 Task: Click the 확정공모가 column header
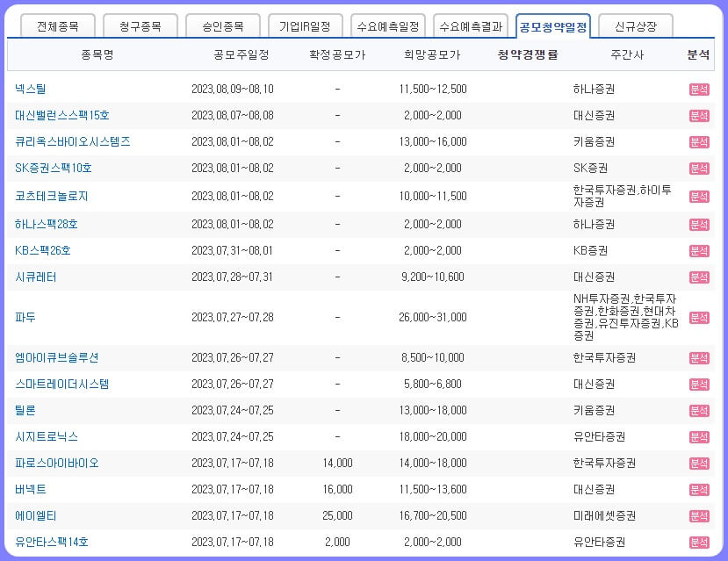[x=337, y=54]
